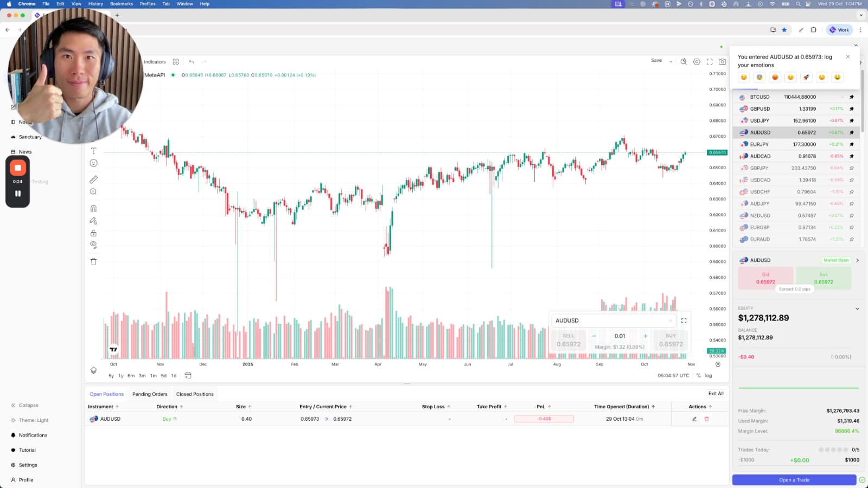Toggle drawings visibility eye icon

click(x=93, y=245)
